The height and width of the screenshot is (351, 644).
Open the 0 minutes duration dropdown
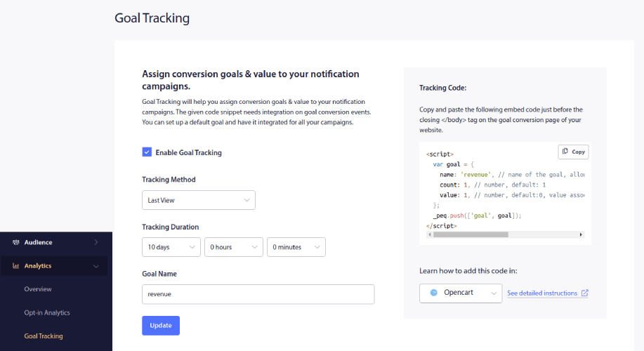(x=296, y=247)
